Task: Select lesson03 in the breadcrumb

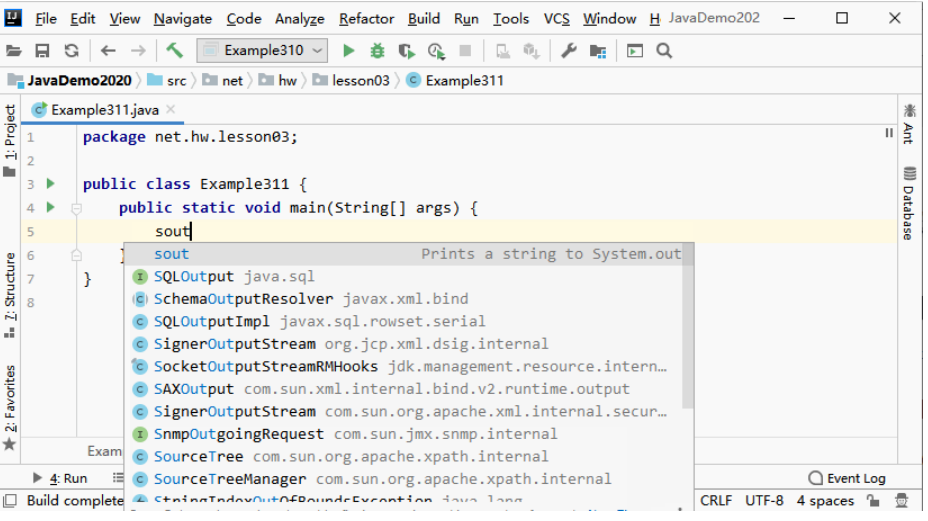Action: tap(351, 81)
